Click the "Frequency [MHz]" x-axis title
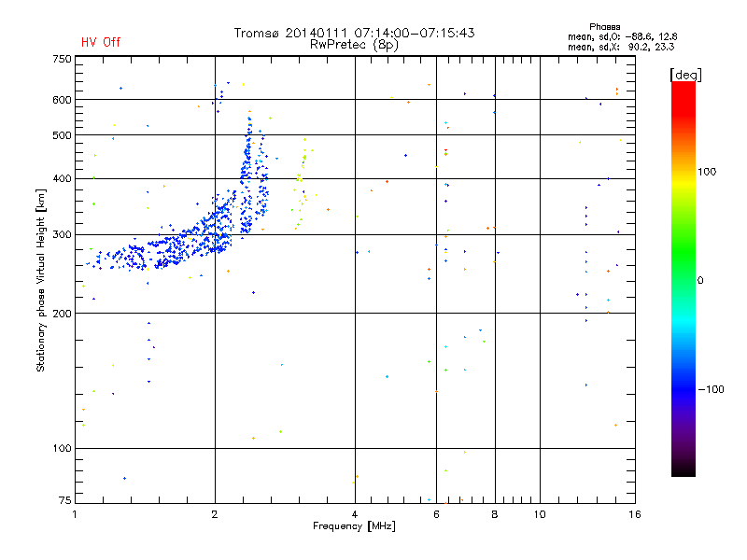 [354, 526]
